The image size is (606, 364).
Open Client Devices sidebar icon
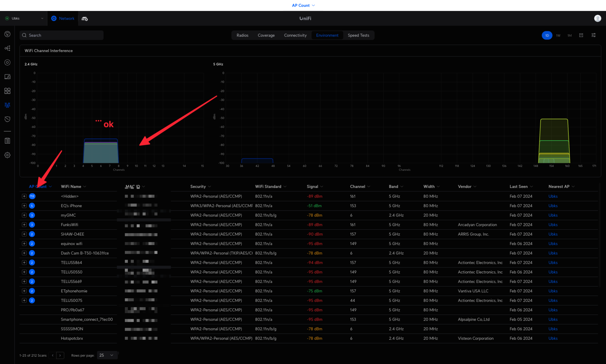click(x=8, y=77)
